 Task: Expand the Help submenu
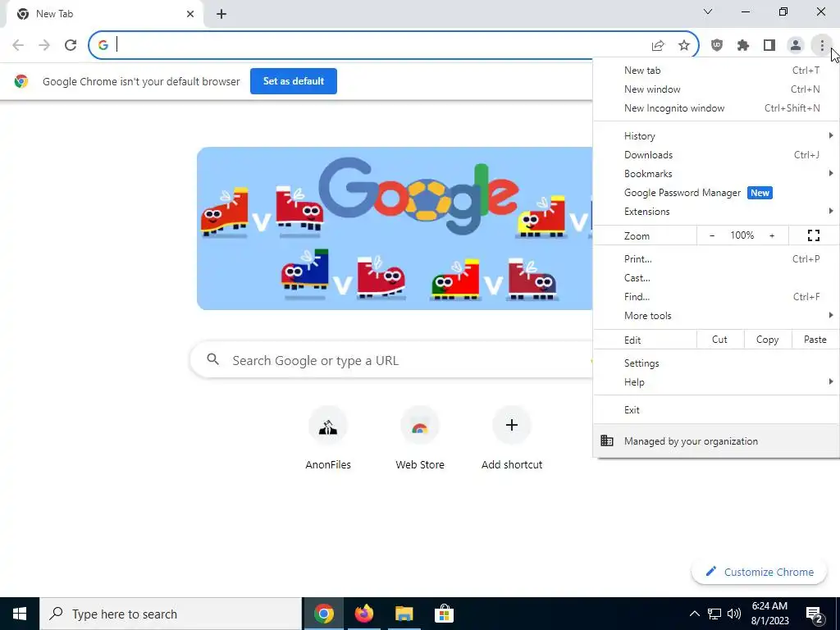coord(716,382)
